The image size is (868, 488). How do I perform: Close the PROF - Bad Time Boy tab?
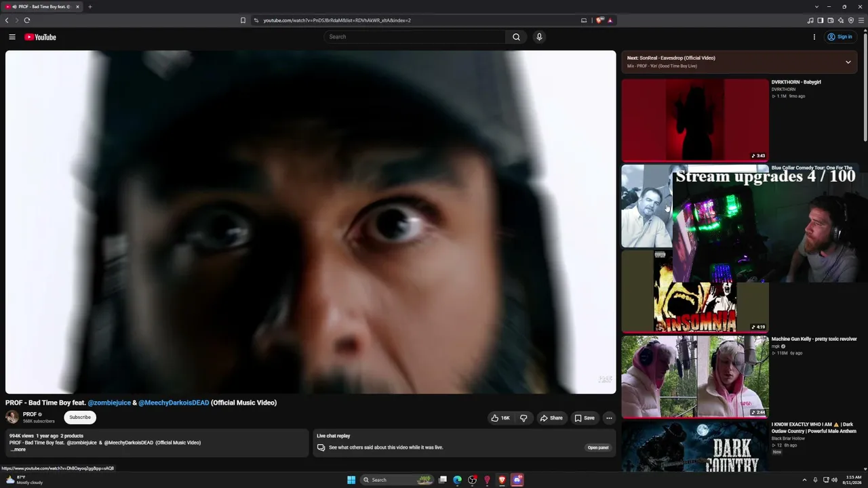point(77,7)
